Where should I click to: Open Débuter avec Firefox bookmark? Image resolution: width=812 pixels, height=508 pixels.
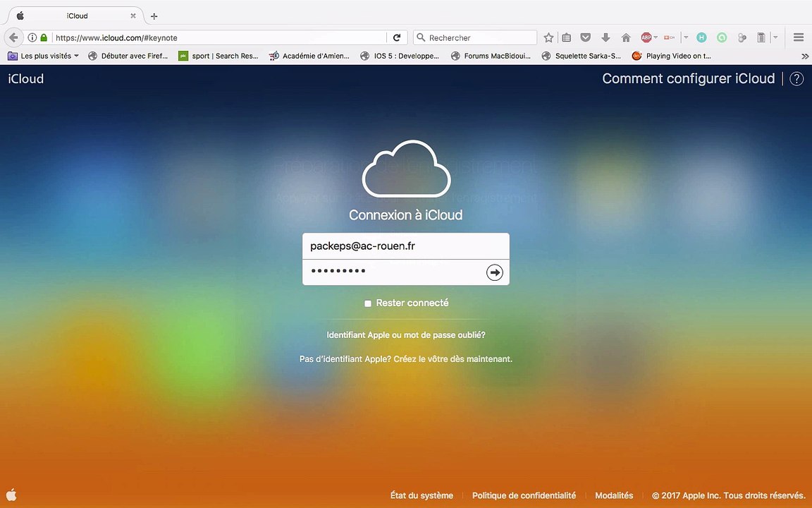128,56
